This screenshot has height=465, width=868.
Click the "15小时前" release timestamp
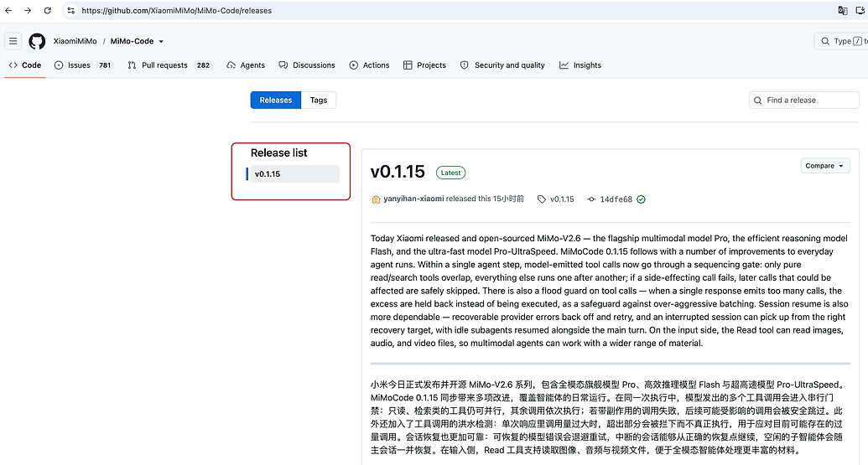[x=508, y=199]
